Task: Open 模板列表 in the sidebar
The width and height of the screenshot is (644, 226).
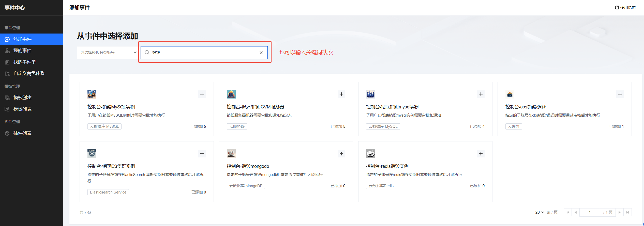Action: point(32,109)
